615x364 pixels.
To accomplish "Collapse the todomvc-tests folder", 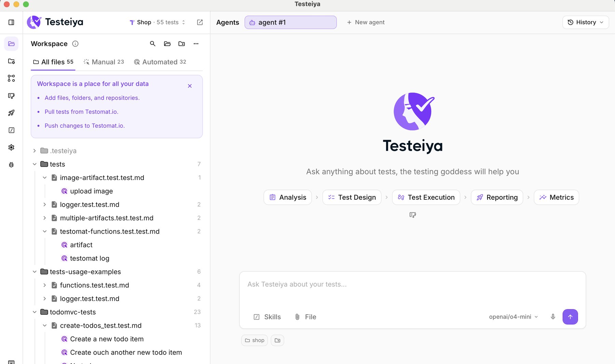I will (35, 312).
